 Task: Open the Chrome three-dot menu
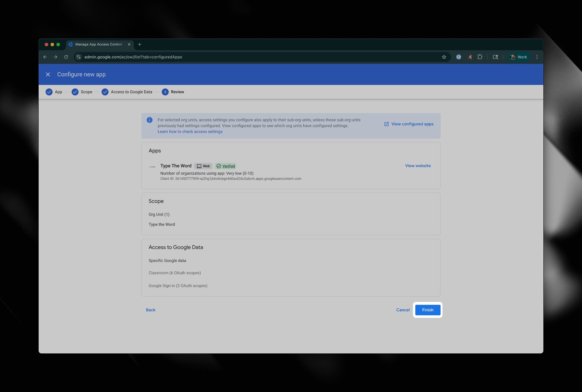pyautogui.click(x=537, y=57)
